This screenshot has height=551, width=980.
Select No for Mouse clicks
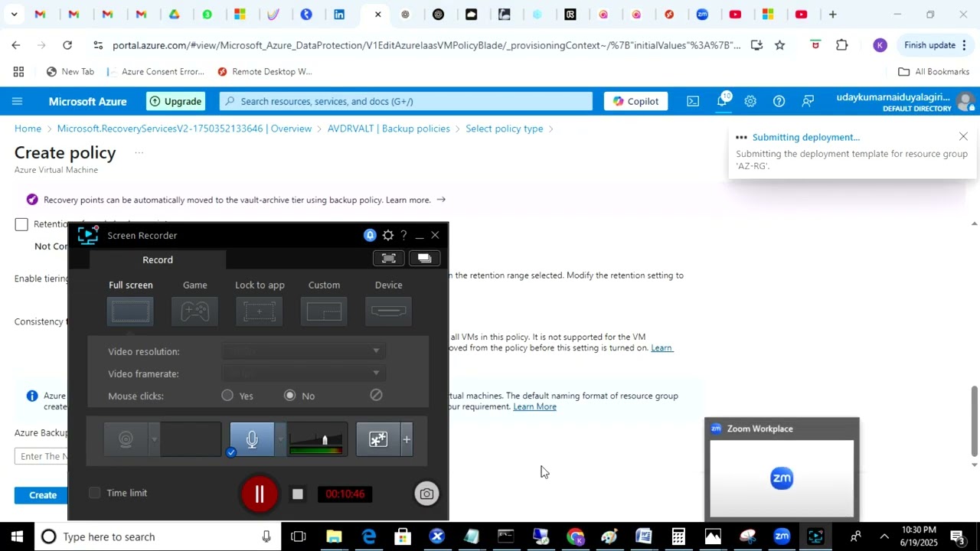coord(289,396)
